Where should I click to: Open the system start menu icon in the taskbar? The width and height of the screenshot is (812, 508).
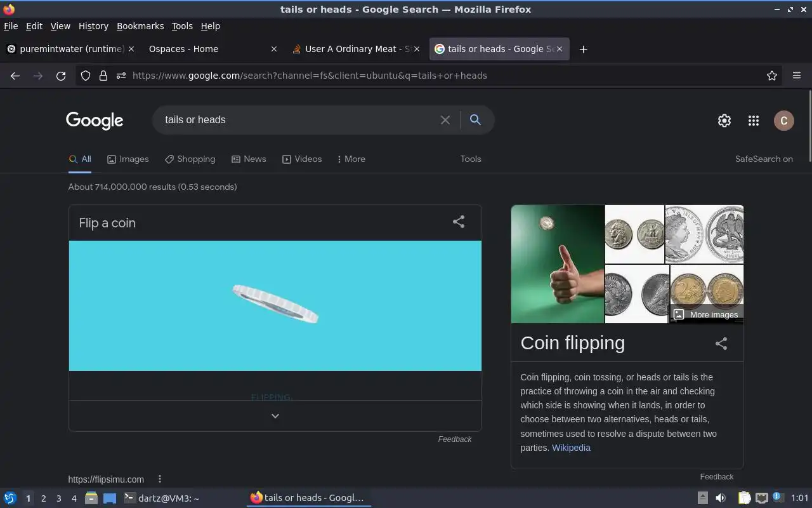10,498
